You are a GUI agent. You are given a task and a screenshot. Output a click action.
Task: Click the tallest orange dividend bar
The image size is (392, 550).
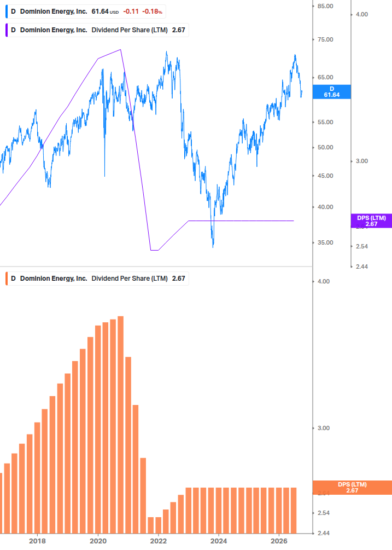pos(120,425)
